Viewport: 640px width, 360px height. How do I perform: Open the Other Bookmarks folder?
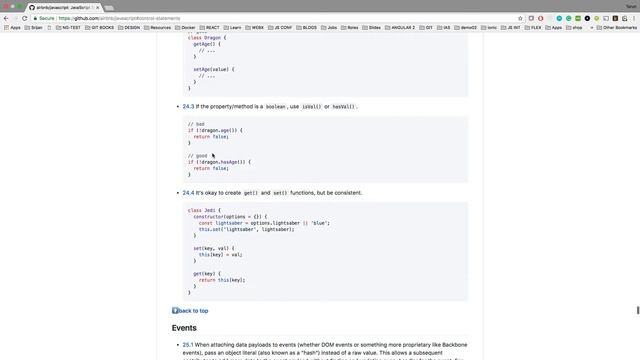click(x=617, y=28)
